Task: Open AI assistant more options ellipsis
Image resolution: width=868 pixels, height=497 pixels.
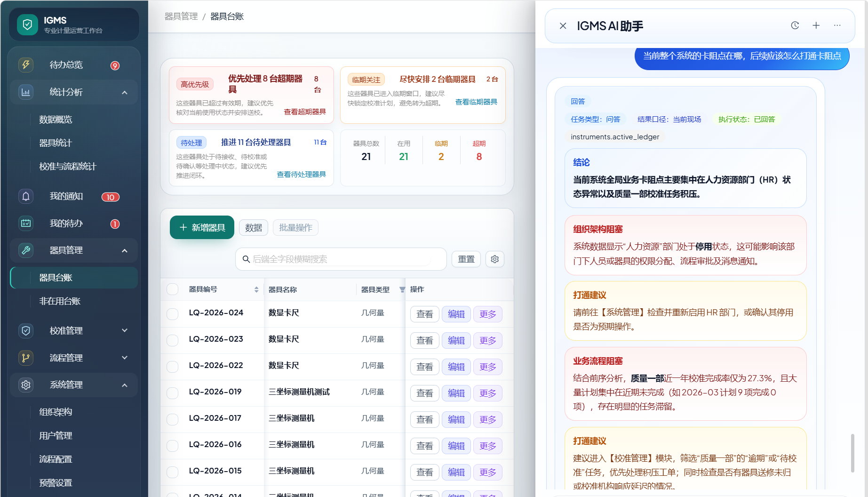Action: 837,25
